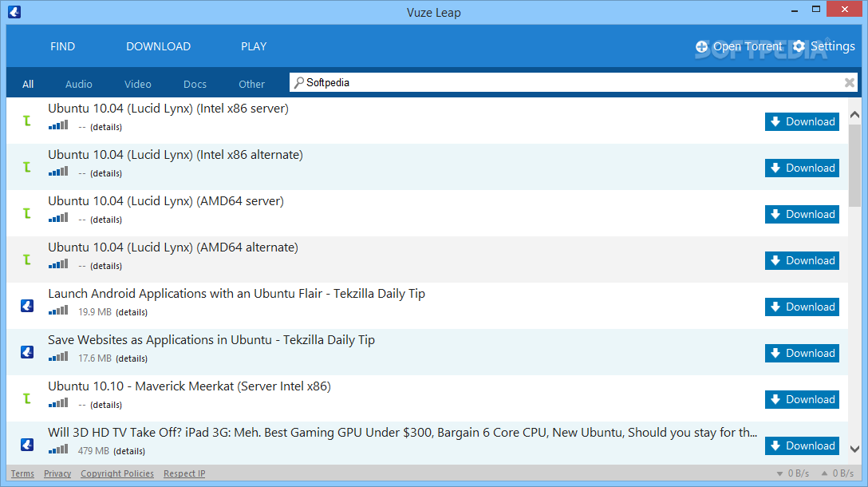
Task: Filter results by Audio
Action: [x=79, y=84]
